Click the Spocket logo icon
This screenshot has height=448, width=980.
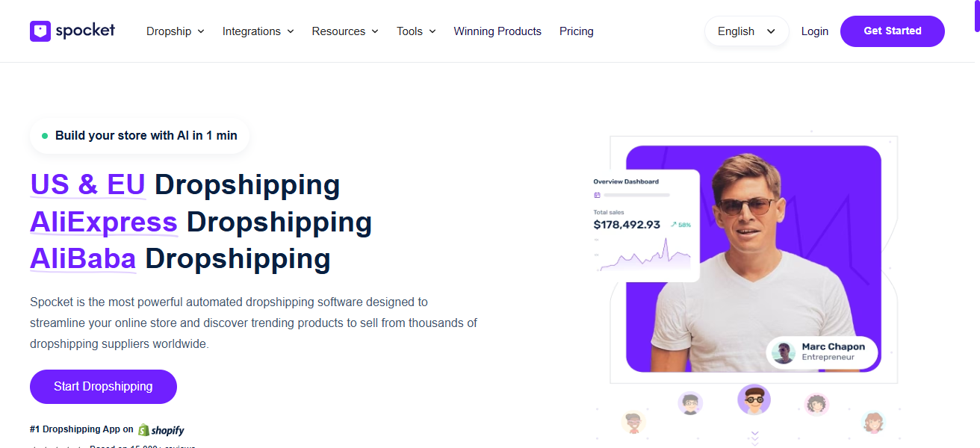(40, 31)
